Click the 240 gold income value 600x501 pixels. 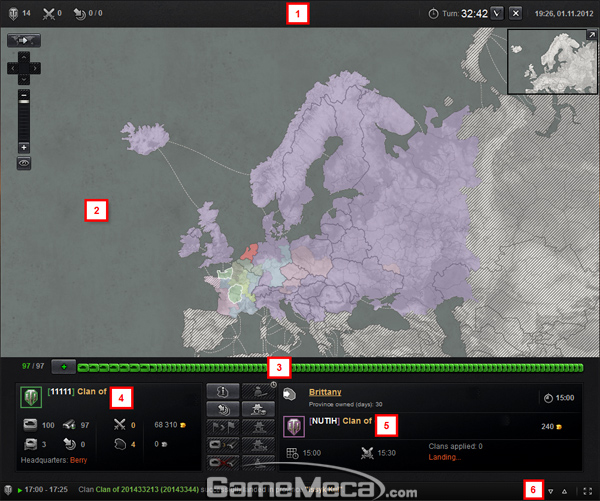point(551,426)
